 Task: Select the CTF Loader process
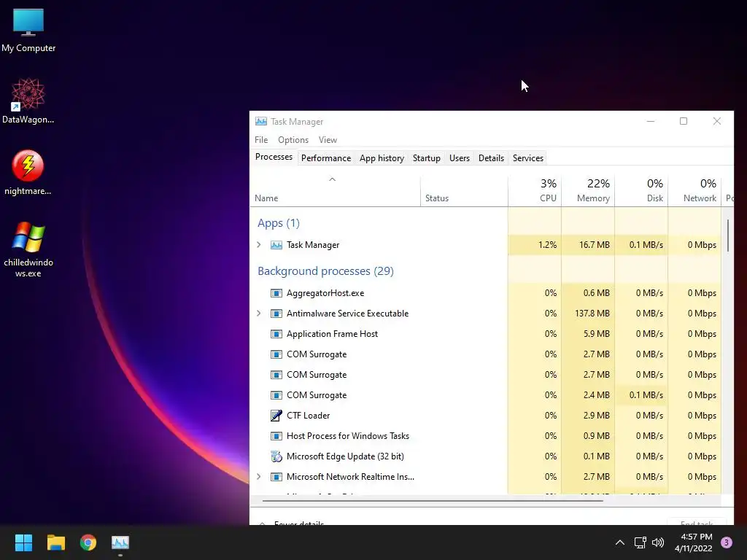click(485, 415)
